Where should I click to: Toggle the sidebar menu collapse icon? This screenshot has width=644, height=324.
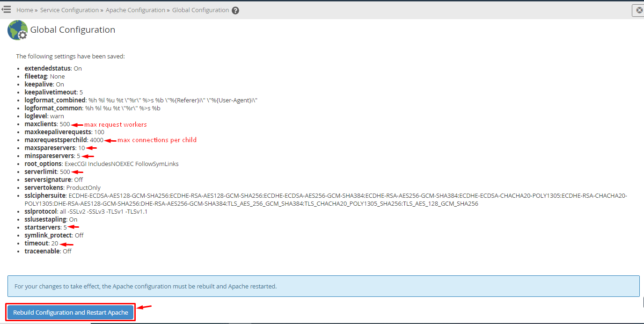click(x=7, y=9)
